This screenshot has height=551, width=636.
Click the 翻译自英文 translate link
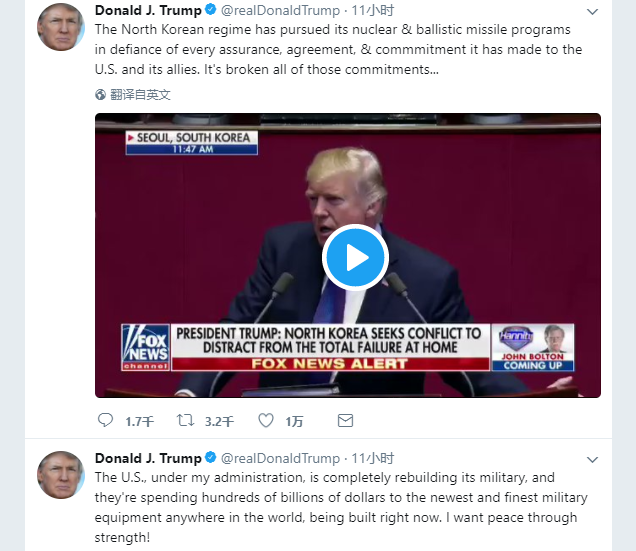[x=140, y=95]
